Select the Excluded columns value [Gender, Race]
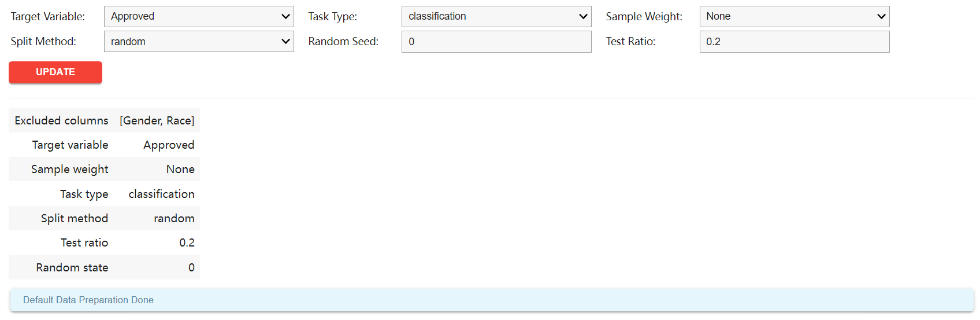980x320 pixels. pos(157,120)
